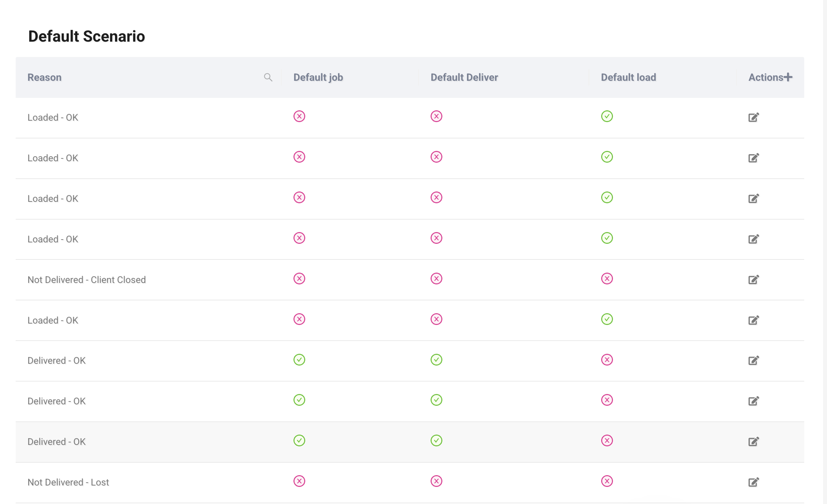Enable Default job for the first Loaded - OK row
Image resolution: width=827 pixels, height=504 pixels.
(x=299, y=116)
